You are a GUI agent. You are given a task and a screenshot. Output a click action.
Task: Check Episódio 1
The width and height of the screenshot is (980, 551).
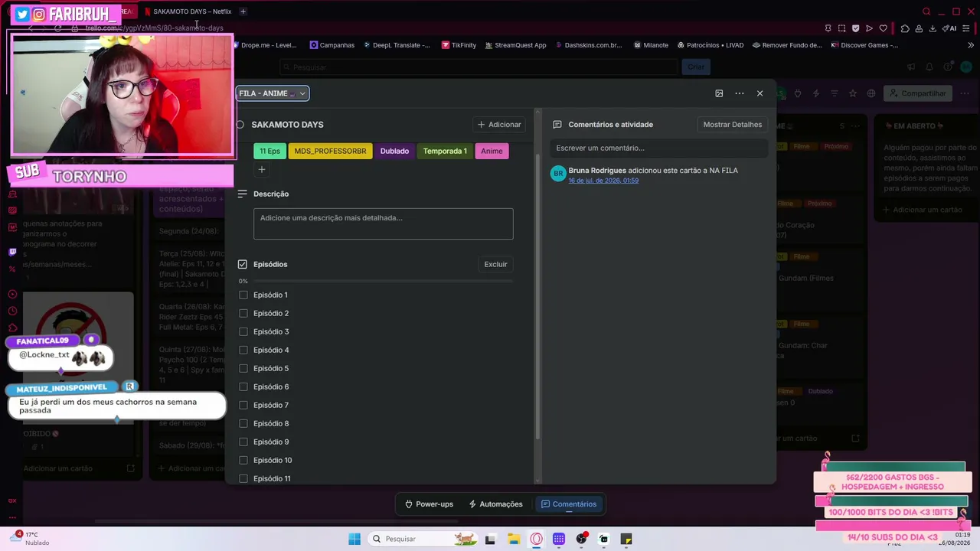243,295
